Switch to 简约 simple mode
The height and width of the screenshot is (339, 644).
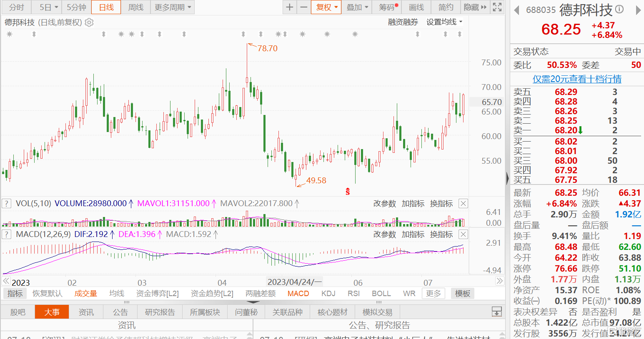pos(446,7)
